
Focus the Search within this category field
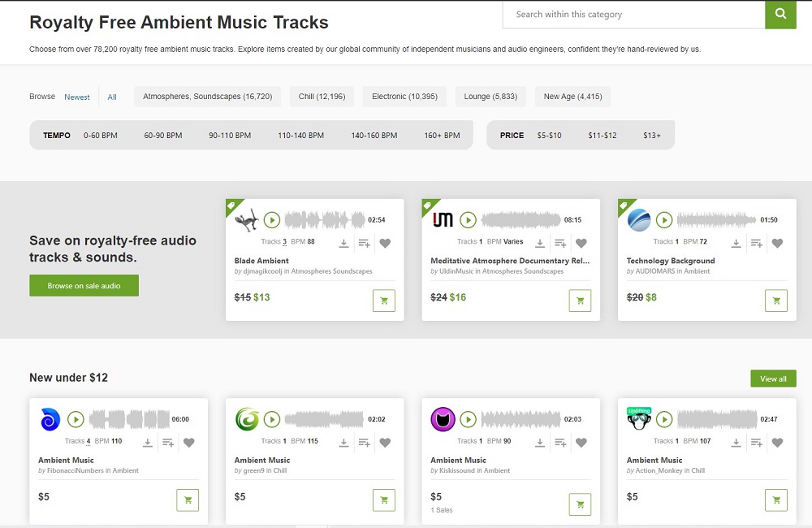(633, 14)
